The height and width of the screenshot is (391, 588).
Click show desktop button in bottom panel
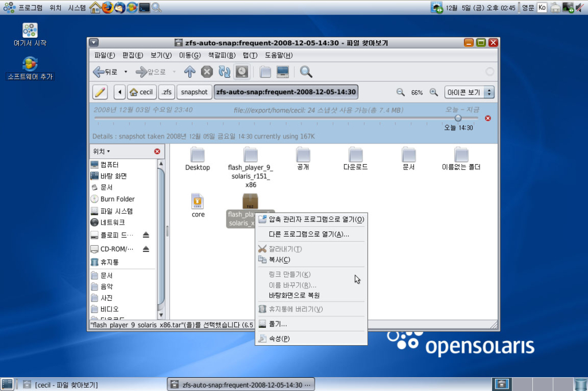7,384
